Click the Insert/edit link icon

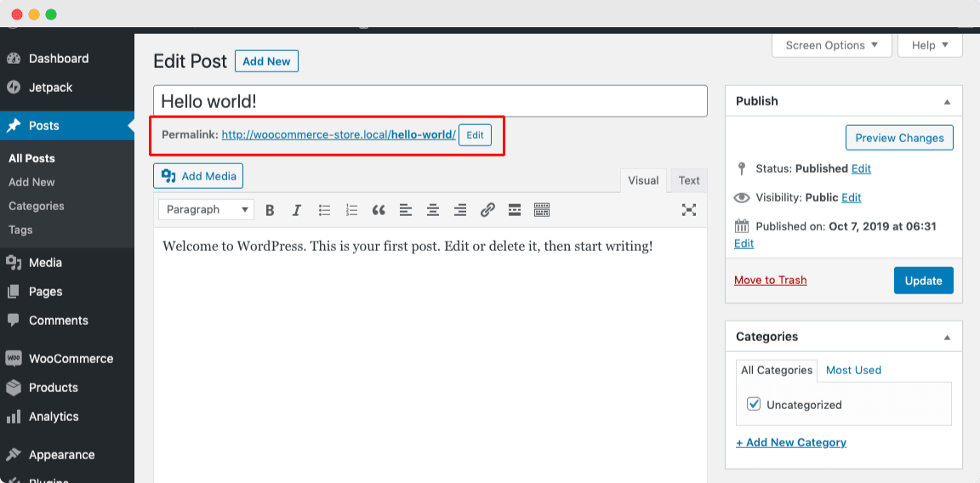[487, 210]
